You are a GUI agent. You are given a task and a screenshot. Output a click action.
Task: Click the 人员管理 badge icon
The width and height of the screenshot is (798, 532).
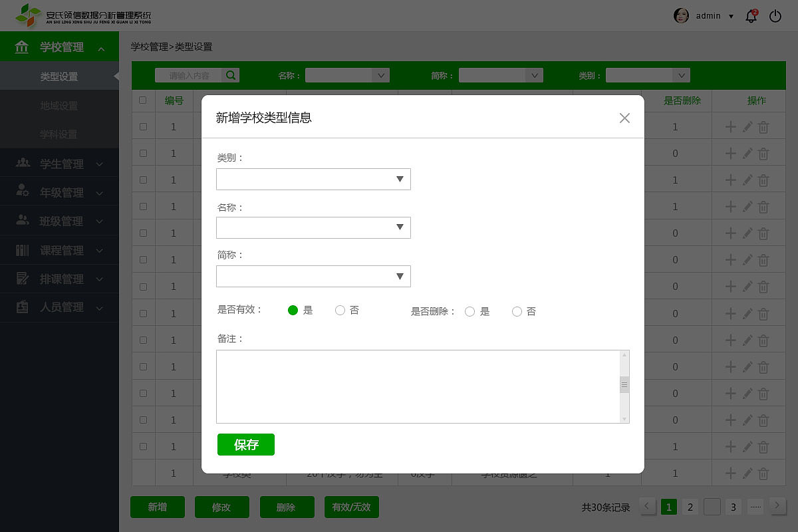(x=23, y=307)
